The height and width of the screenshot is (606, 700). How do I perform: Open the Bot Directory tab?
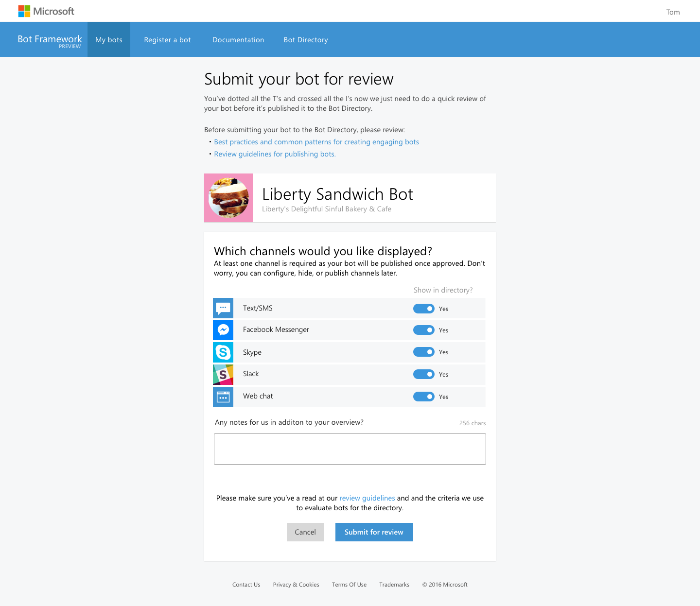click(306, 40)
